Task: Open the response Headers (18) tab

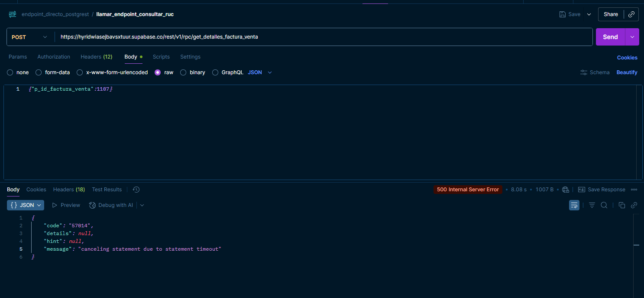Action: (69, 190)
